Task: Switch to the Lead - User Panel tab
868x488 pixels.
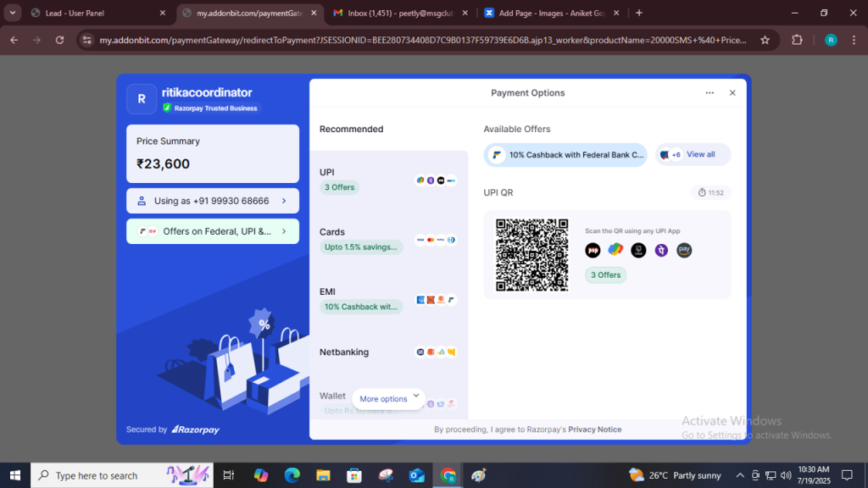Action: [98, 13]
